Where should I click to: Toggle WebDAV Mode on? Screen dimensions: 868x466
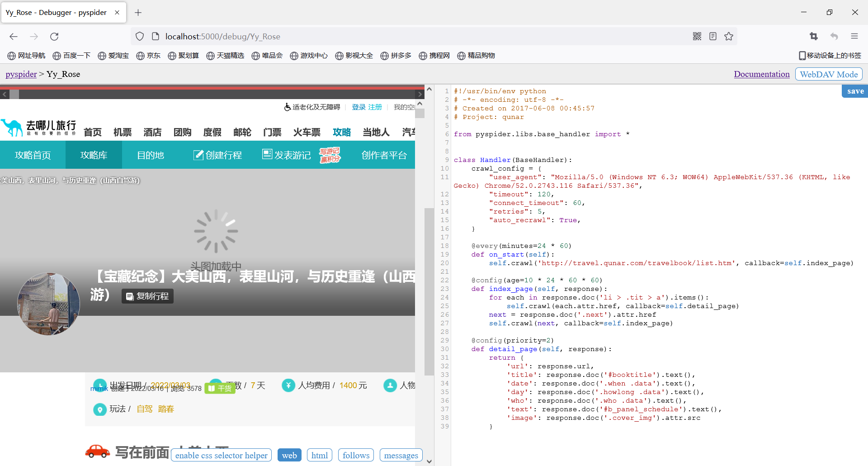pyautogui.click(x=828, y=74)
